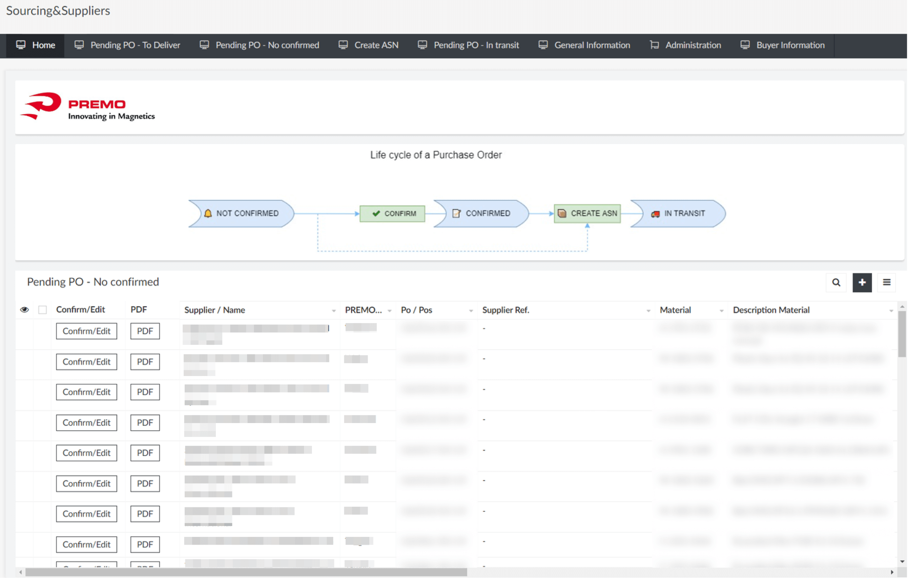
Task: Click the plus add icon
Action: pos(862,282)
